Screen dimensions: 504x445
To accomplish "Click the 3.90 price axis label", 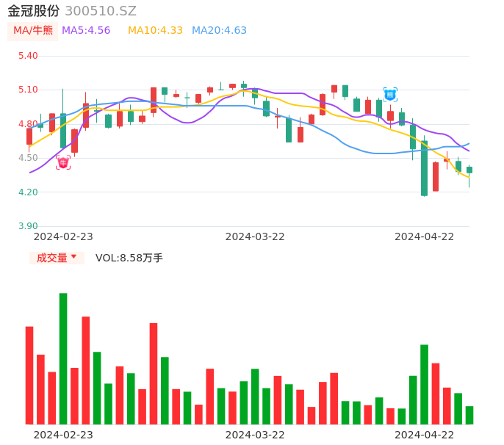I will pyautogui.click(x=28, y=226).
